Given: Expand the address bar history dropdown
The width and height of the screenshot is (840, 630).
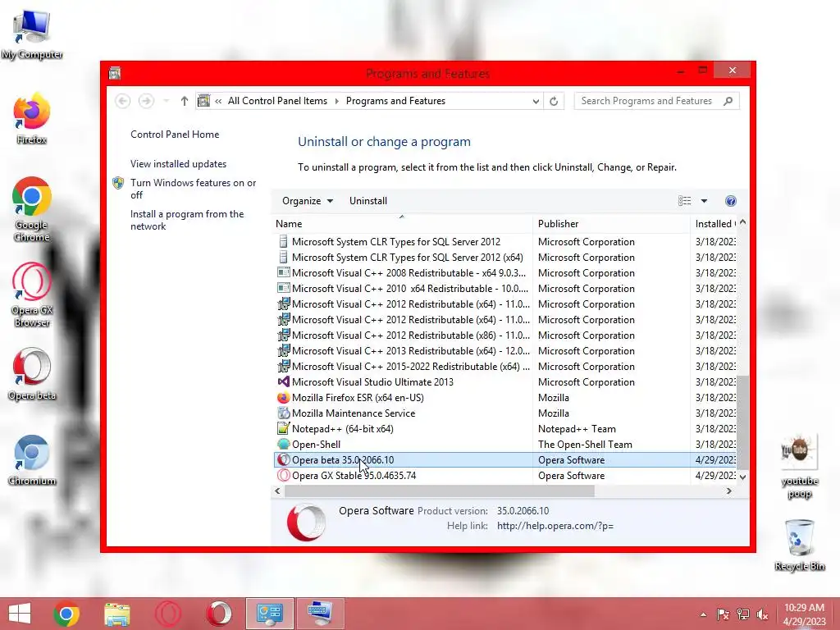Looking at the screenshot, I should tap(535, 101).
